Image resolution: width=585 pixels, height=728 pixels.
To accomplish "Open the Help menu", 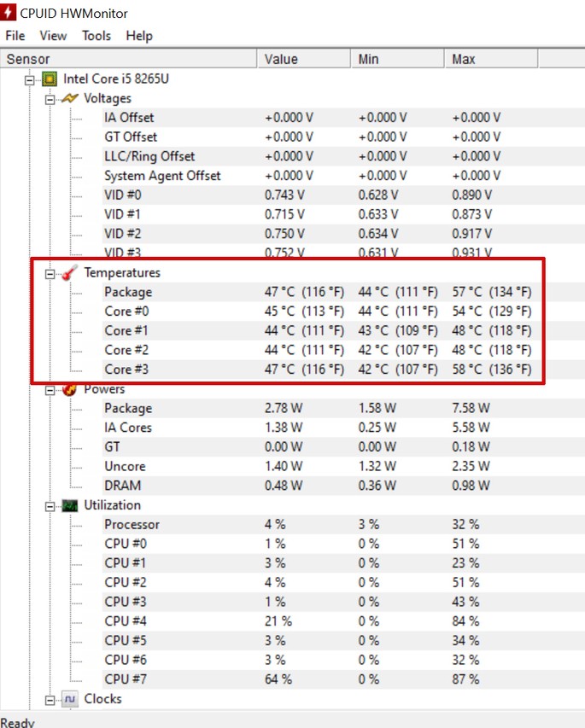I will click(x=139, y=36).
